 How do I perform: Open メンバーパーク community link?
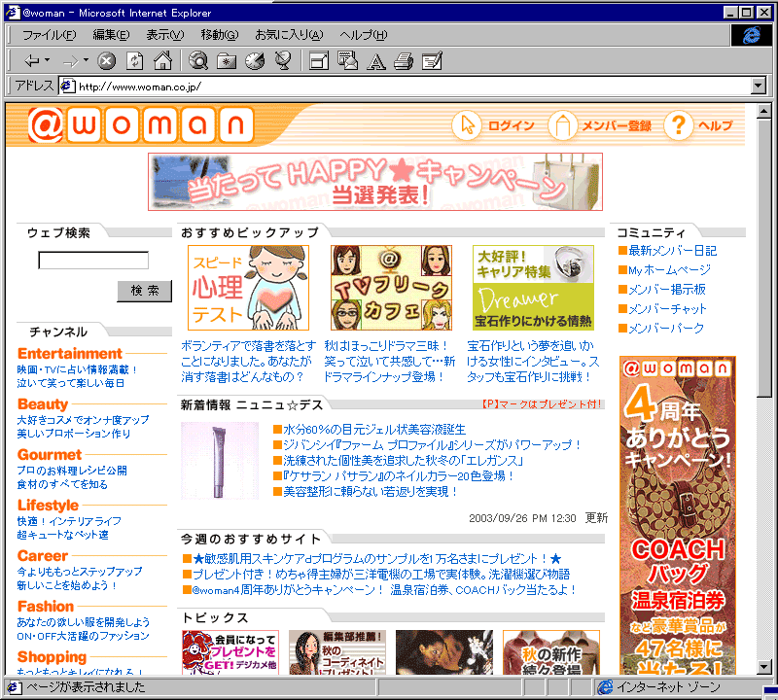666,328
